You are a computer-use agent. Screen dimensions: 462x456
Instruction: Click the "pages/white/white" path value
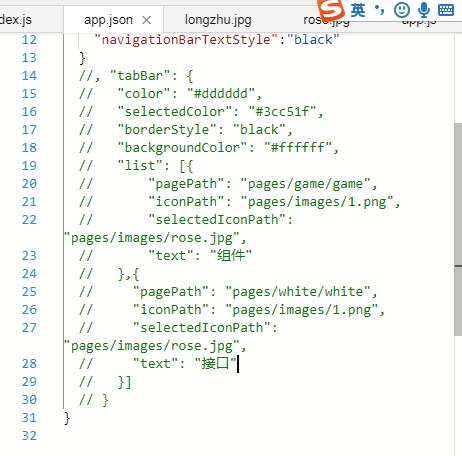point(298,292)
